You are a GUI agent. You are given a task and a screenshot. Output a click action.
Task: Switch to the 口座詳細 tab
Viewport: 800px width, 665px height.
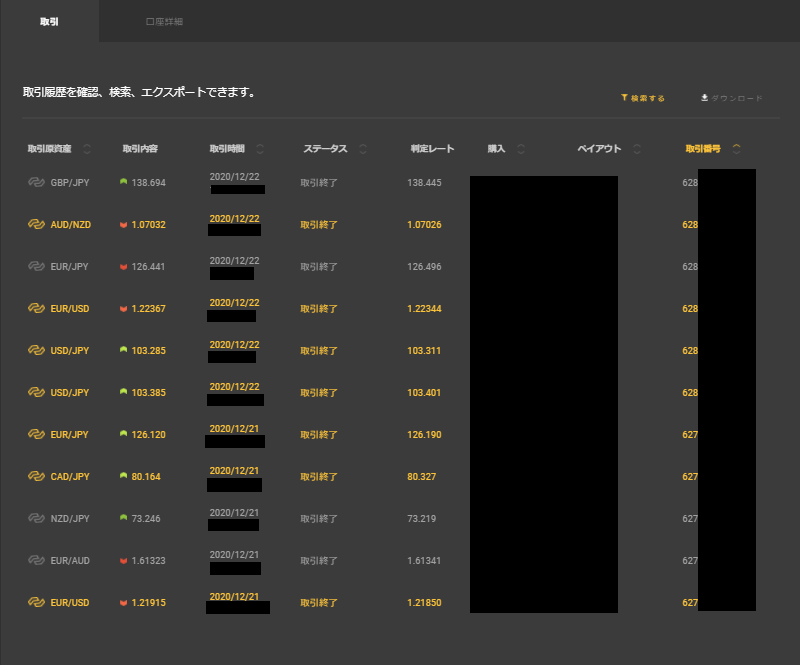coord(164,21)
